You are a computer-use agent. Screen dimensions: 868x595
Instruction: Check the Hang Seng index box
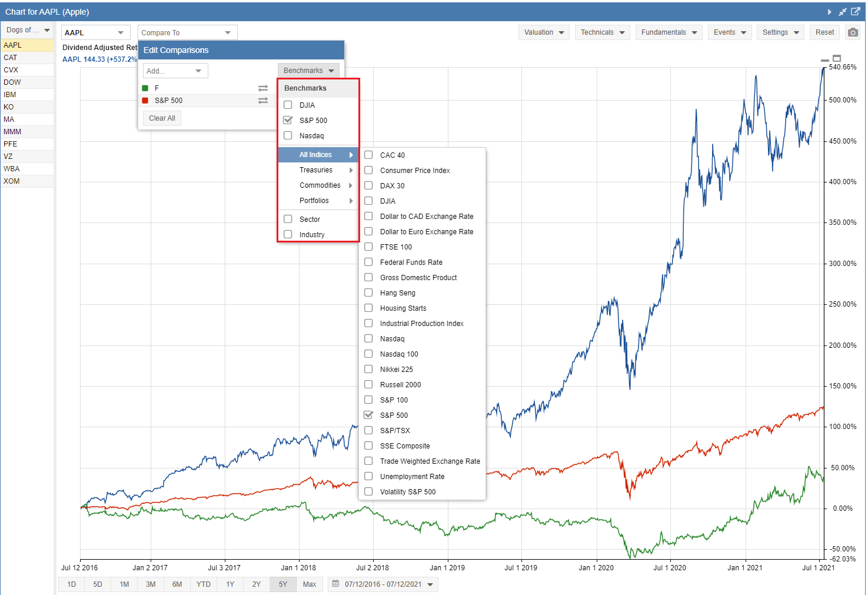pyautogui.click(x=368, y=292)
